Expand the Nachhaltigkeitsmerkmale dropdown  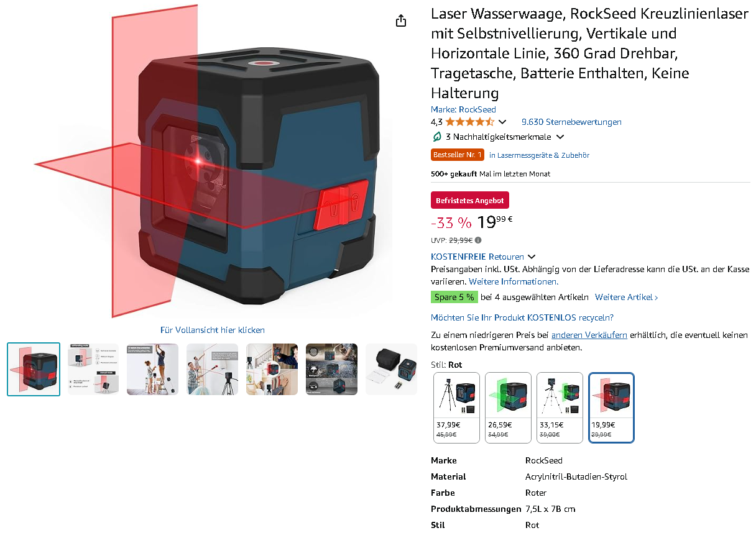click(x=560, y=137)
